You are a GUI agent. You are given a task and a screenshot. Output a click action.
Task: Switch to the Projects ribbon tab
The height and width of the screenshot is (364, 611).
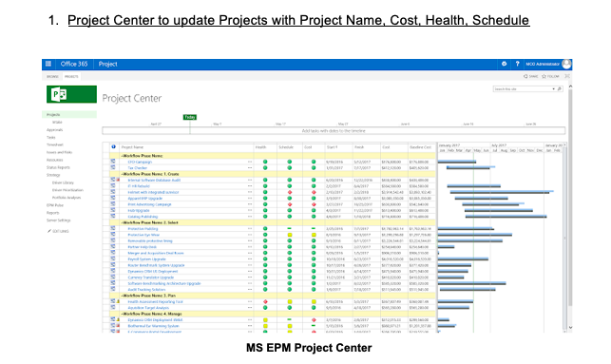click(71, 77)
